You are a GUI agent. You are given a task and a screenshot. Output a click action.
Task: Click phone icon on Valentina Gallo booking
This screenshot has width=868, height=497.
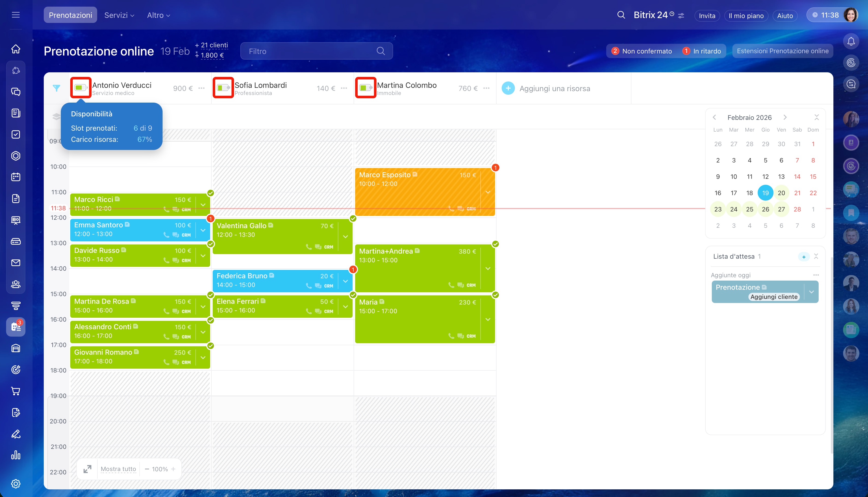coord(309,247)
